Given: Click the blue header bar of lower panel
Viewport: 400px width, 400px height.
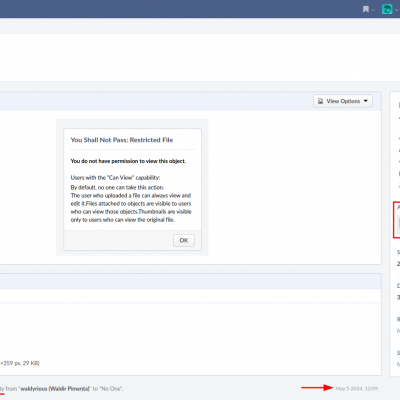Looking at the screenshot, I should pos(190,281).
